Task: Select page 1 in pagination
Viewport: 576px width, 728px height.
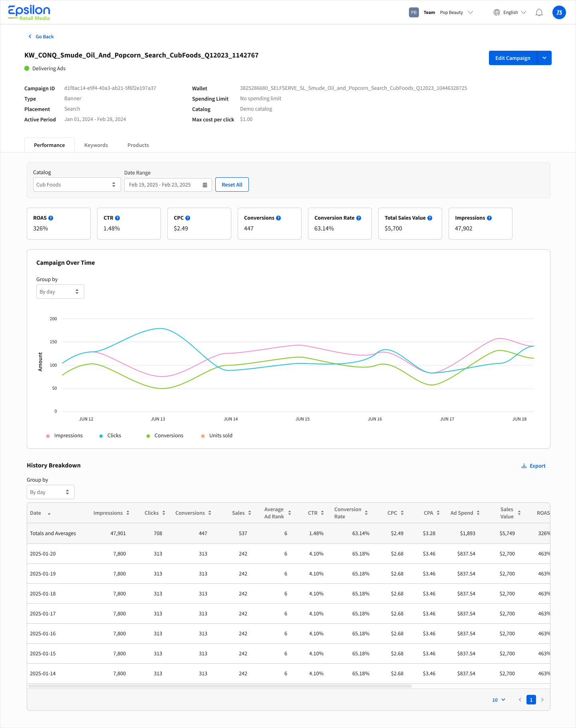Action: click(531, 700)
